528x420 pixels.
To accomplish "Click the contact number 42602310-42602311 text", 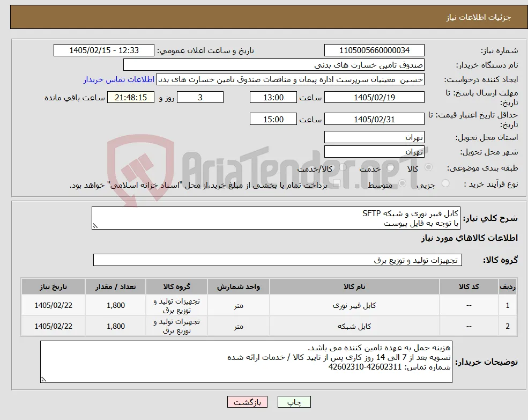I will pos(365,367).
